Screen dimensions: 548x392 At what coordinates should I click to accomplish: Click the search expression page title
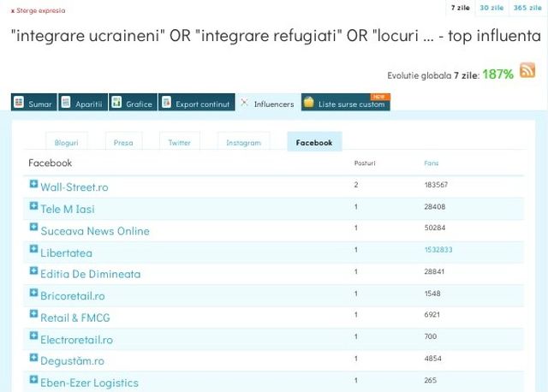point(276,36)
